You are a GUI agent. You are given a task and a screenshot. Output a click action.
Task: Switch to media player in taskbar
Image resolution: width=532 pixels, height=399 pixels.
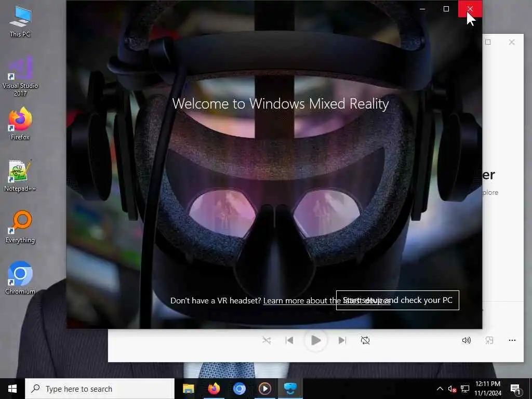click(264, 389)
